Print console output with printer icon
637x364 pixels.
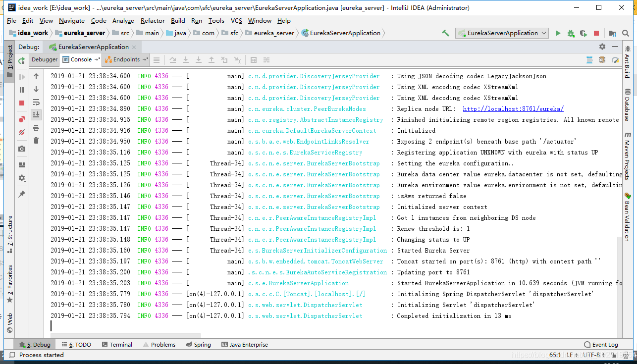click(36, 128)
